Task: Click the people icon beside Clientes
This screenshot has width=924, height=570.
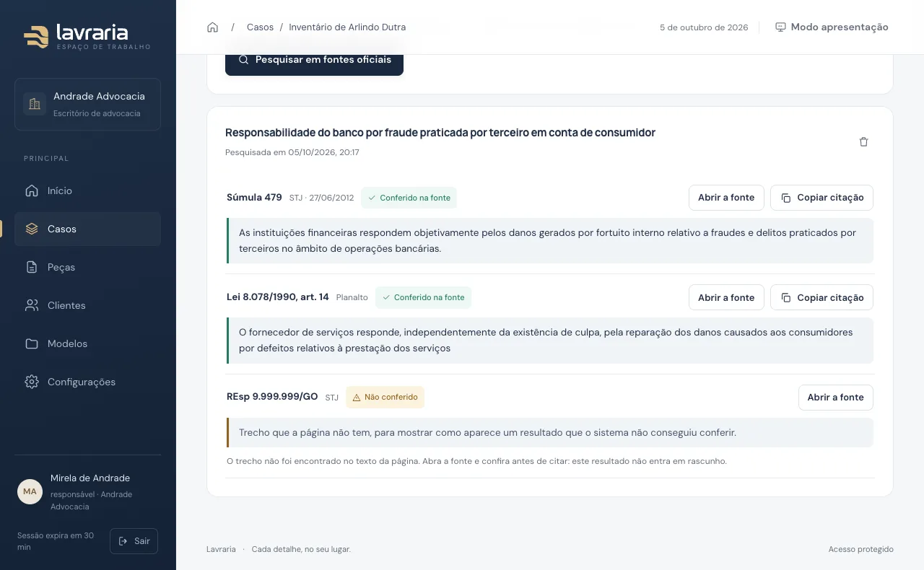Action: click(x=32, y=305)
